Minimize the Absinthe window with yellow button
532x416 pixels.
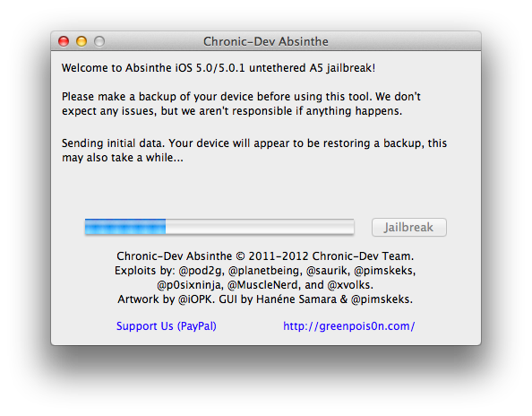point(82,41)
